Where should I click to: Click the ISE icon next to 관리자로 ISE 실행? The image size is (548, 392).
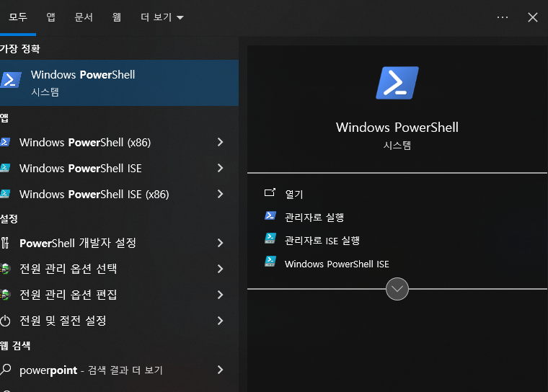270,239
